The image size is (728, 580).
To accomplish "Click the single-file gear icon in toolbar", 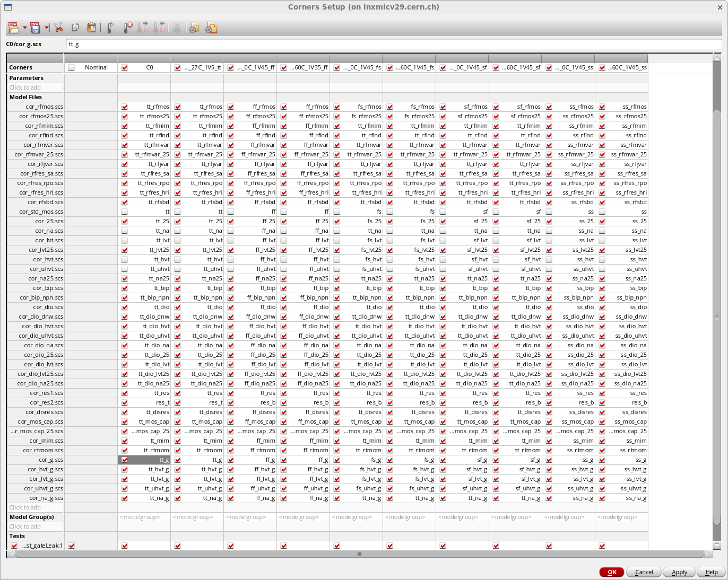I will (194, 28).
